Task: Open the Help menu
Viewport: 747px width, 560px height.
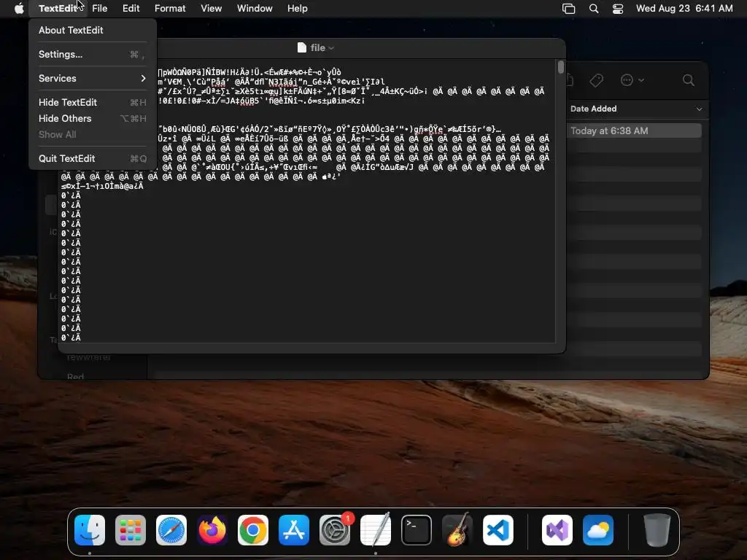Action: (298, 9)
